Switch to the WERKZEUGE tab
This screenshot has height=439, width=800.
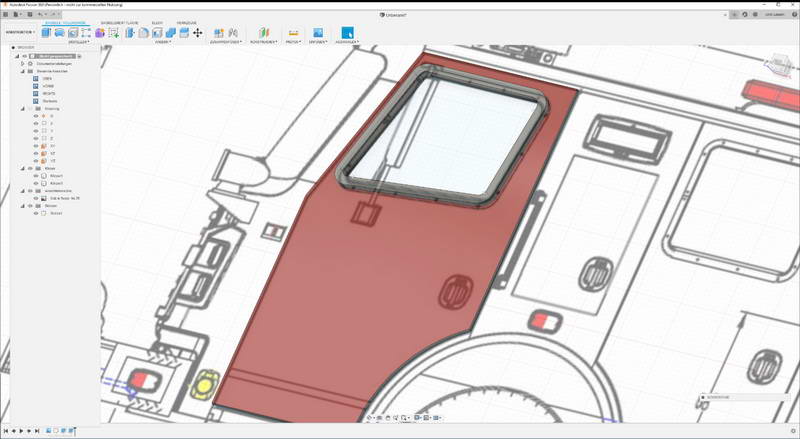click(186, 23)
